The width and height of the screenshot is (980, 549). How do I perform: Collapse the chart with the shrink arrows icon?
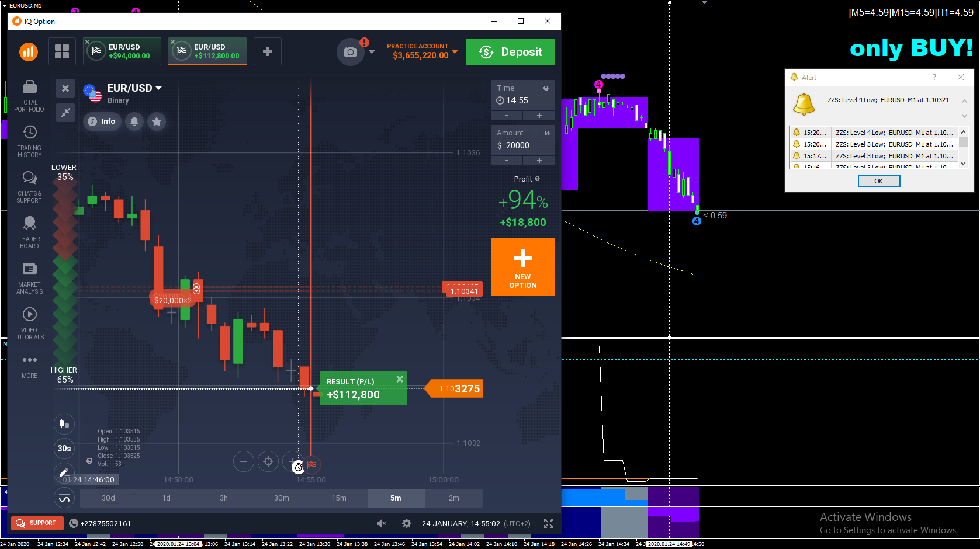pos(65,112)
